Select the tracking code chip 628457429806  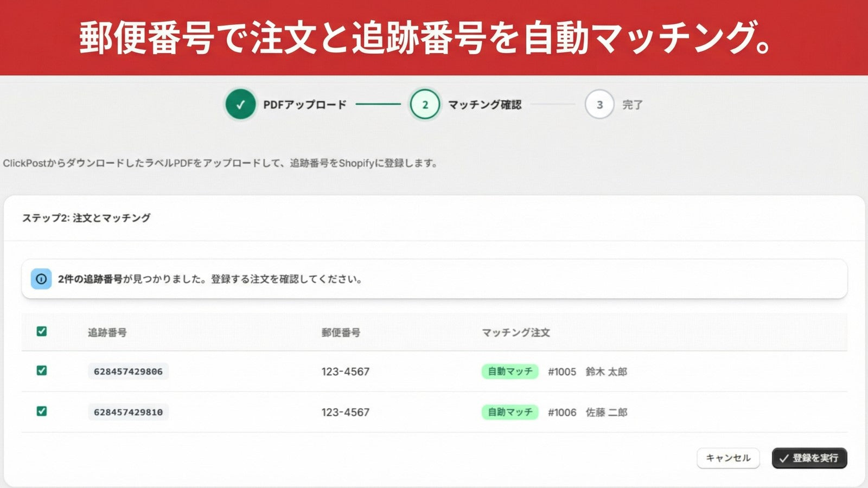tap(128, 372)
